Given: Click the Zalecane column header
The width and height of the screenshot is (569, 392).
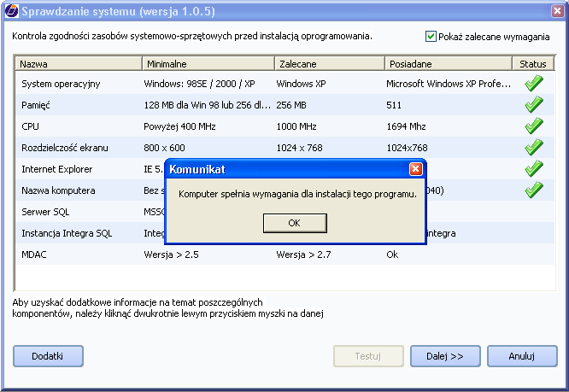Looking at the screenshot, I should [x=330, y=64].
